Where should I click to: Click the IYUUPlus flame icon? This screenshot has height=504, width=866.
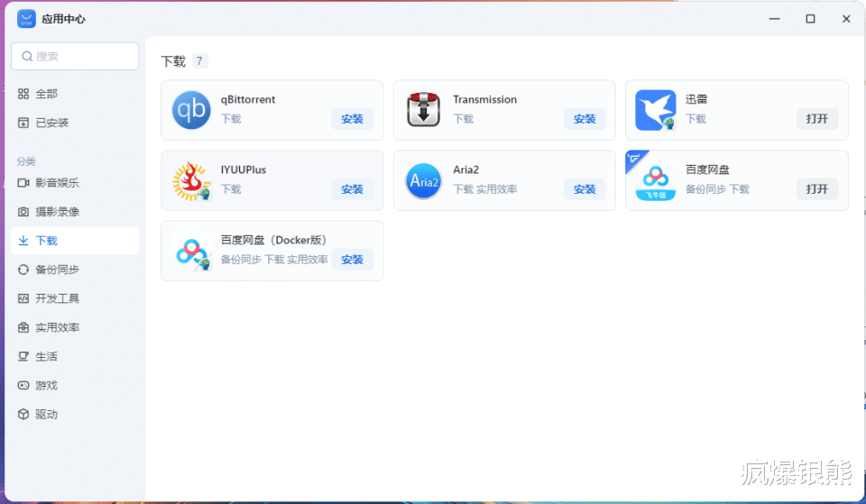(191, 180)
